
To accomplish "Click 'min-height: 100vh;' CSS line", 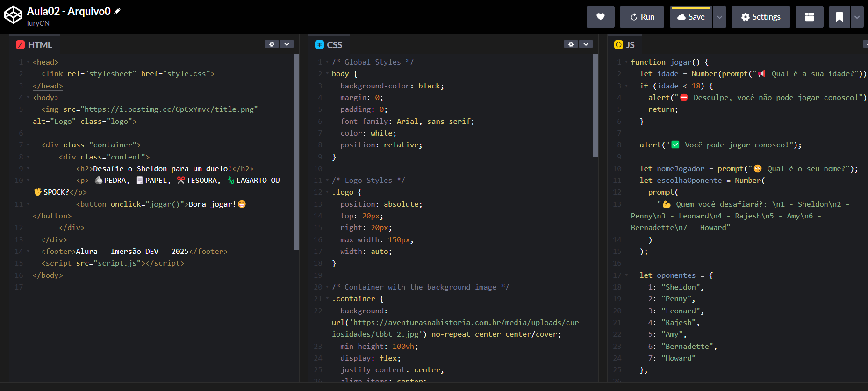I will (379, 347).
